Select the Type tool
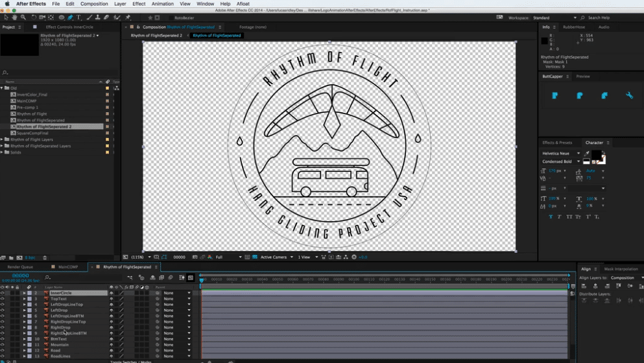Viewport: 644px width, 363px height. click(x=79, y=18)
